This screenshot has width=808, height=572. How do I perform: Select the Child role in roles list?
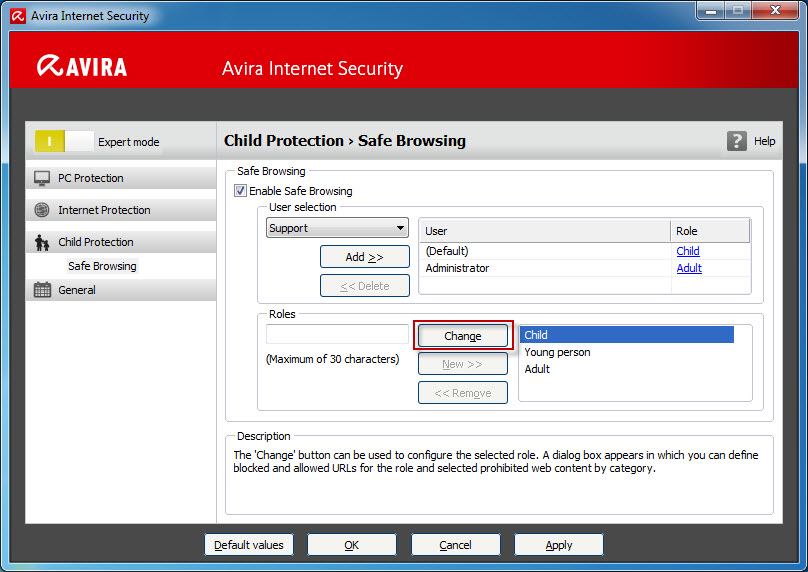(x=627, y=335)
